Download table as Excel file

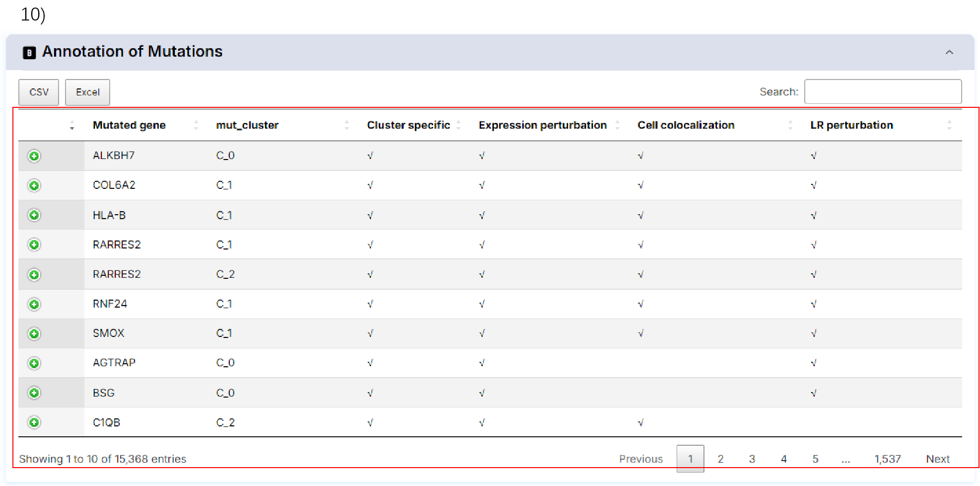click(87, 92)
